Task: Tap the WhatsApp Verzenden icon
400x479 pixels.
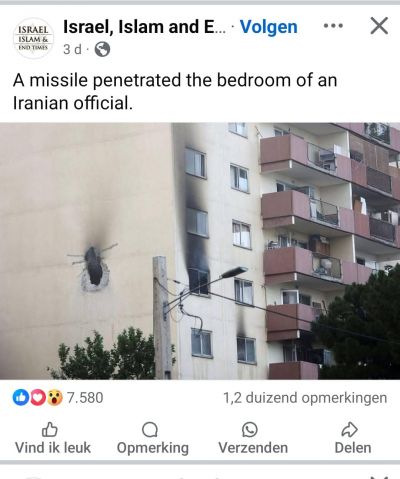Action: point(250,429)
